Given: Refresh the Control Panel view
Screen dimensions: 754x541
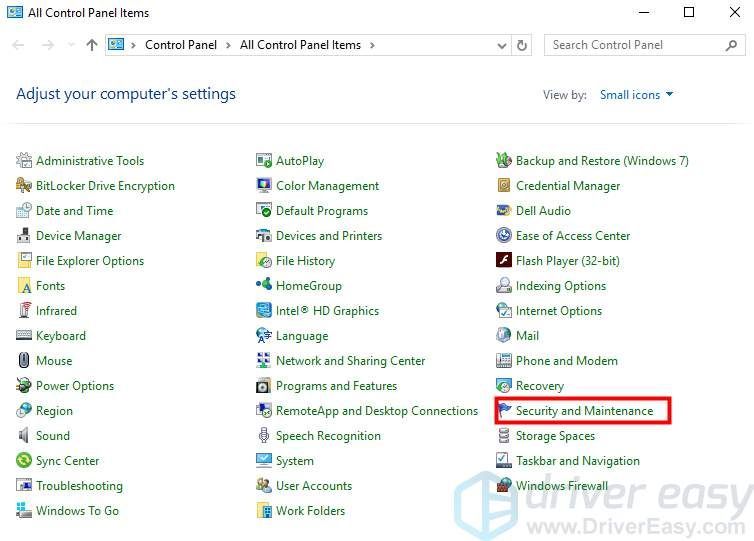Looking at the screenshot, I should [x=522, y=46].
